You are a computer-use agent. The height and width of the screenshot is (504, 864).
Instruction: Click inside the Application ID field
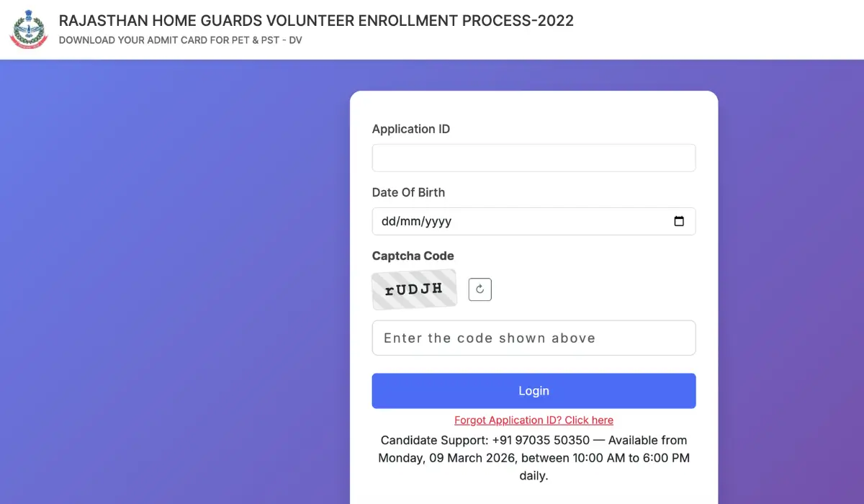point(534,158)
